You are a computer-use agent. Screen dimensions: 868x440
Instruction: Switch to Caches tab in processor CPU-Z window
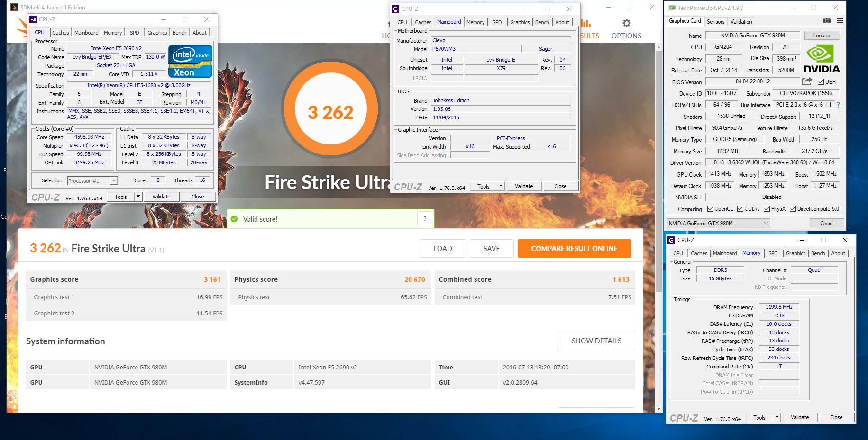point(60,33)
